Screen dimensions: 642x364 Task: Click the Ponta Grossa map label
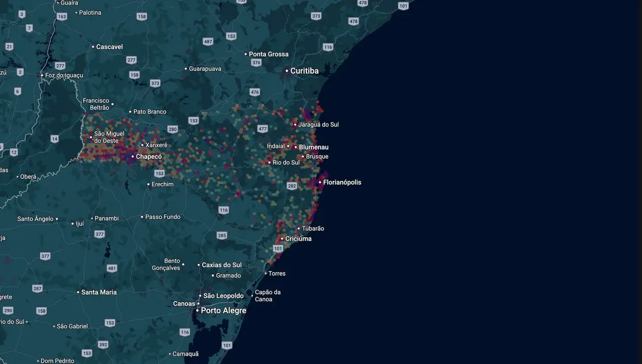point(268,54)
